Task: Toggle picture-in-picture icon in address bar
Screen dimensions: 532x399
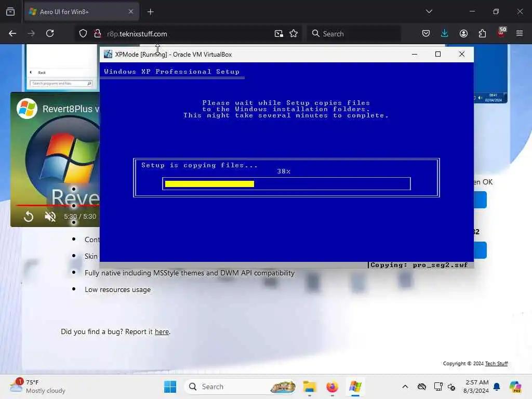Action: tap(279, 34)
